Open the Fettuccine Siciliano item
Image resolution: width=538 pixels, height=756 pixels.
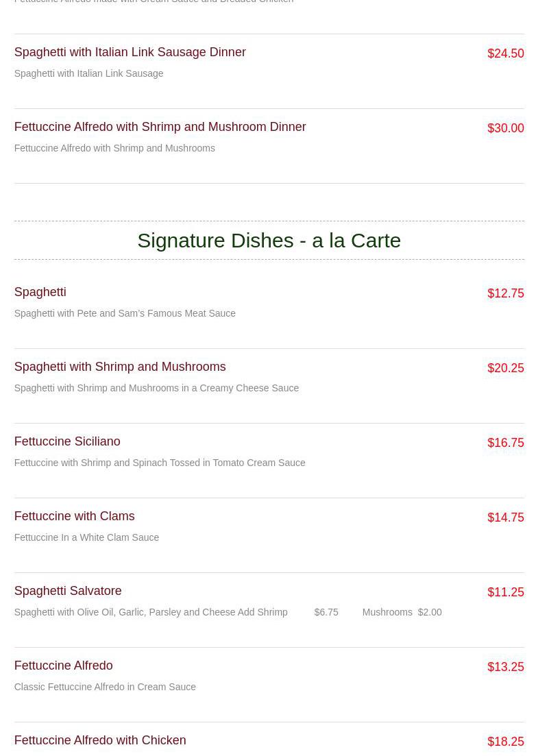(x=67, y=441)
